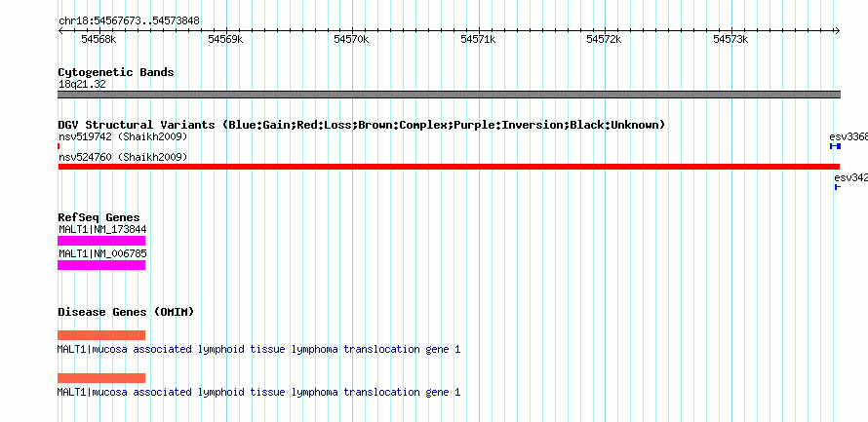Select the gray 18q21.32 cytogenetic band bar
Screen dimensions: 868x422
[x=449, y=95]
